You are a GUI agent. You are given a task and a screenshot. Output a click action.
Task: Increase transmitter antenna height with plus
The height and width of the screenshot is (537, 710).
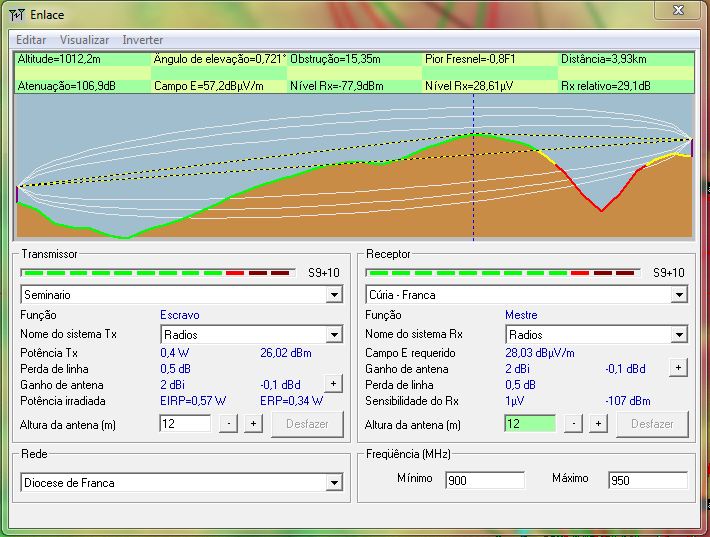point(254,424)
